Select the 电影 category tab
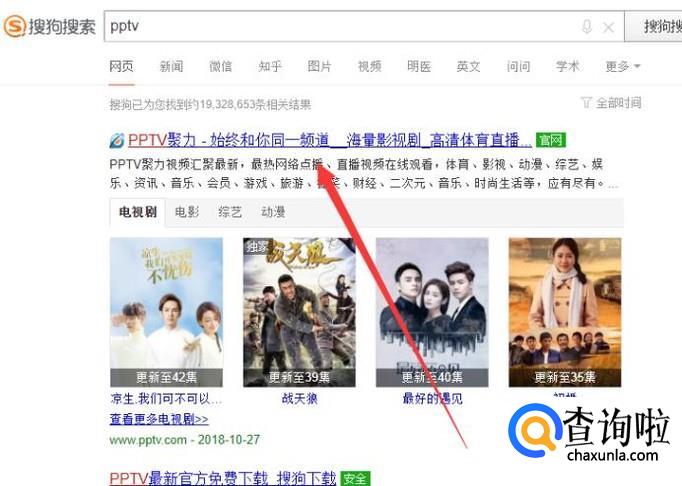Image resolution: width=682 pixels, height=486 pixels. coord(187,212)
